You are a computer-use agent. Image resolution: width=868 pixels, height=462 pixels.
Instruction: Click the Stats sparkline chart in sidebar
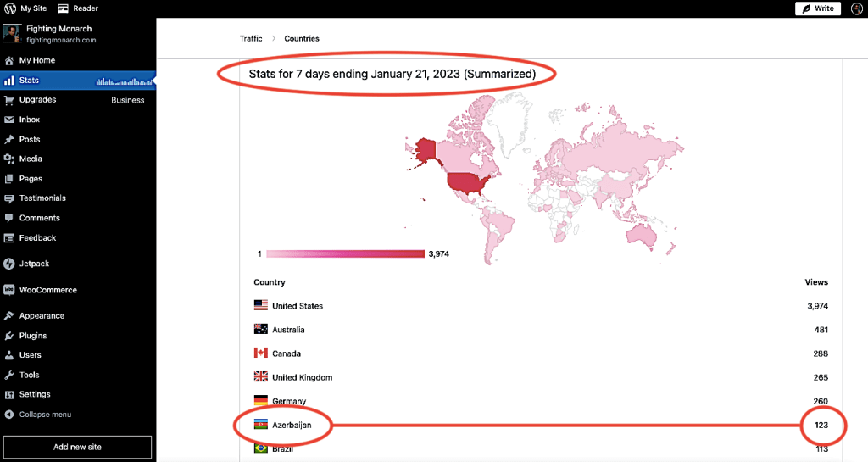click(x=125, y=81)
